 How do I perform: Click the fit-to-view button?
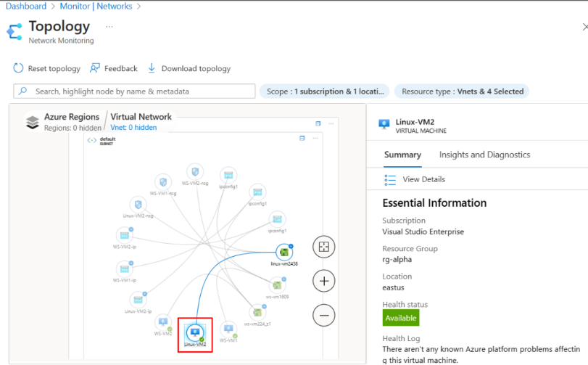tap(323, 247)
